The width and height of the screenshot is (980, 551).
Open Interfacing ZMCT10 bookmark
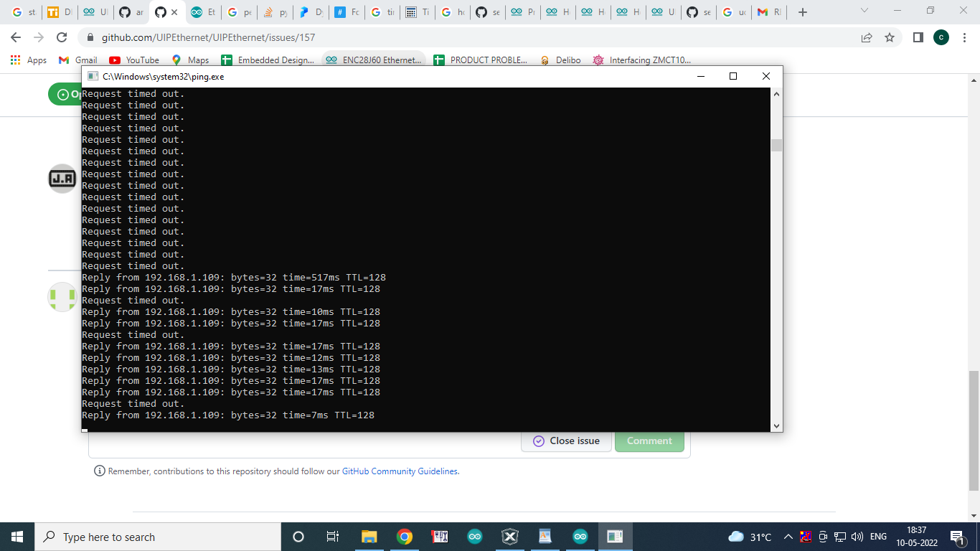click(x=642, y=60)
